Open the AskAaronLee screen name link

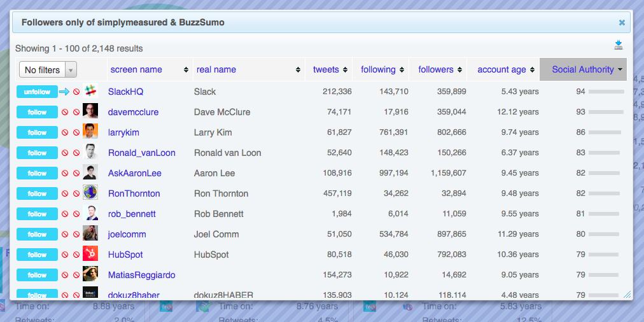click(135, 173)
